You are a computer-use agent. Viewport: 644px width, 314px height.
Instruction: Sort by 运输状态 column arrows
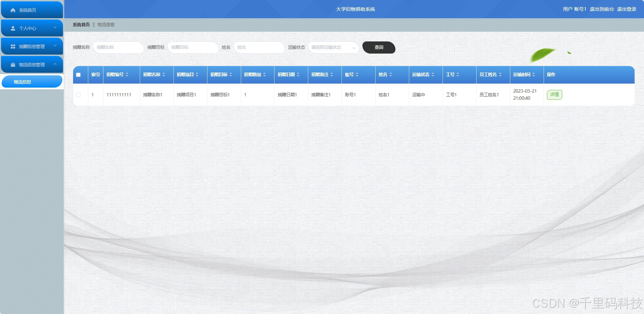click(x=433, y=74)
